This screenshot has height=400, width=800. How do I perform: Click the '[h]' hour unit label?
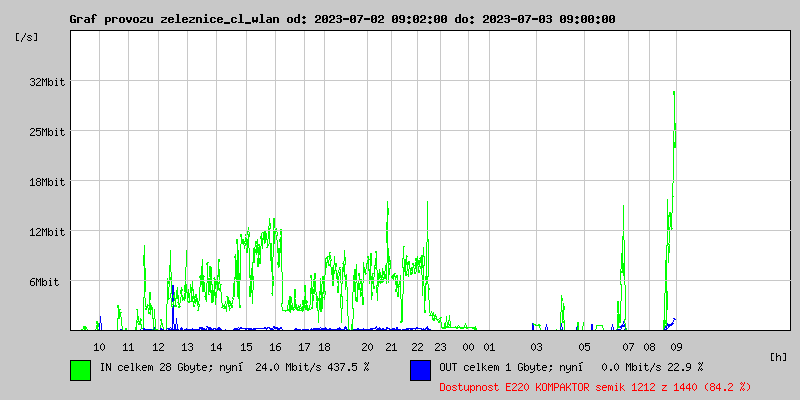point(778,357)
